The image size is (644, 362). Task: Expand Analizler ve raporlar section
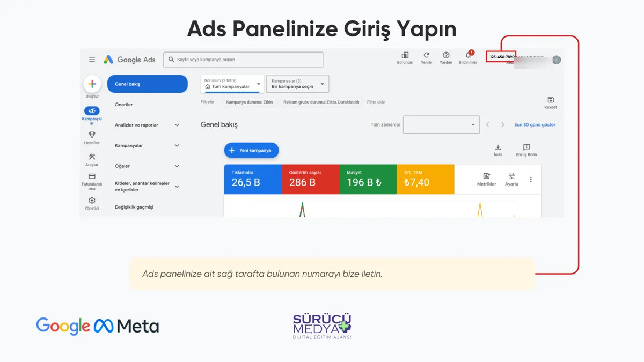pyautogui.click(x=147, y=125)
